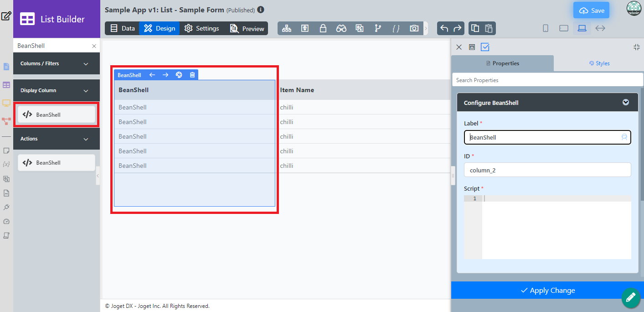Minimize the properties panel using compress icon

tap(637, 47)
